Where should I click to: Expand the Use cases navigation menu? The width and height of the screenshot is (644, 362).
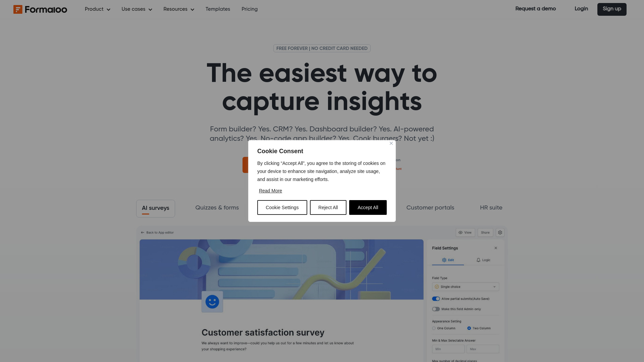click(137, 9)
